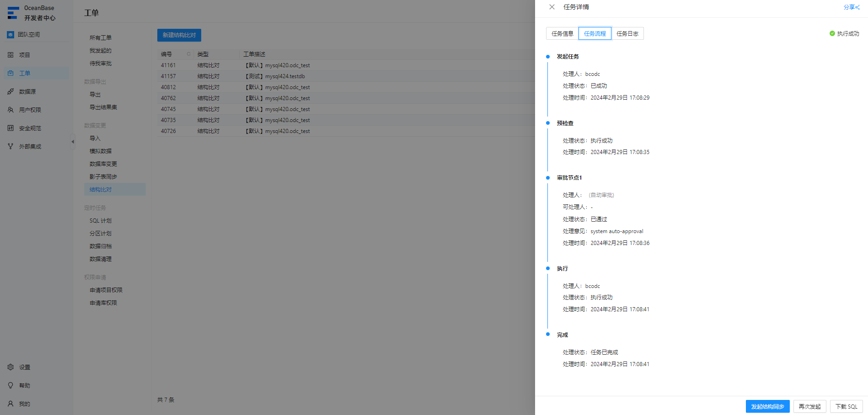
Task: Select 分区计划 menu item
Action: [x=101, y=233]
